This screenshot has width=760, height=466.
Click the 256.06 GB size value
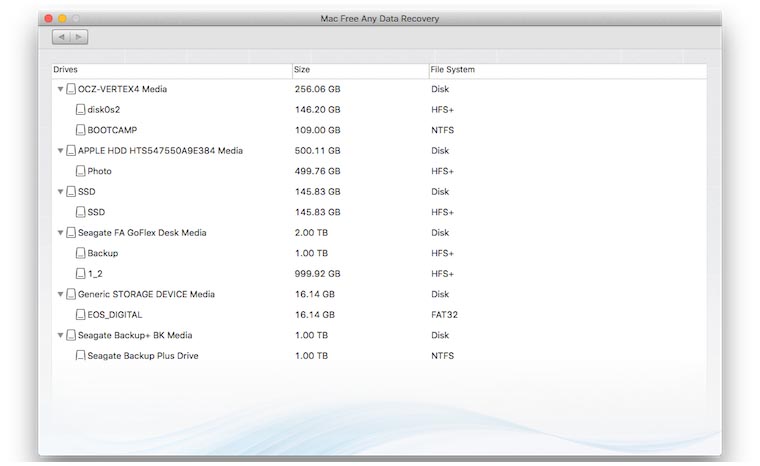(317, 89)
